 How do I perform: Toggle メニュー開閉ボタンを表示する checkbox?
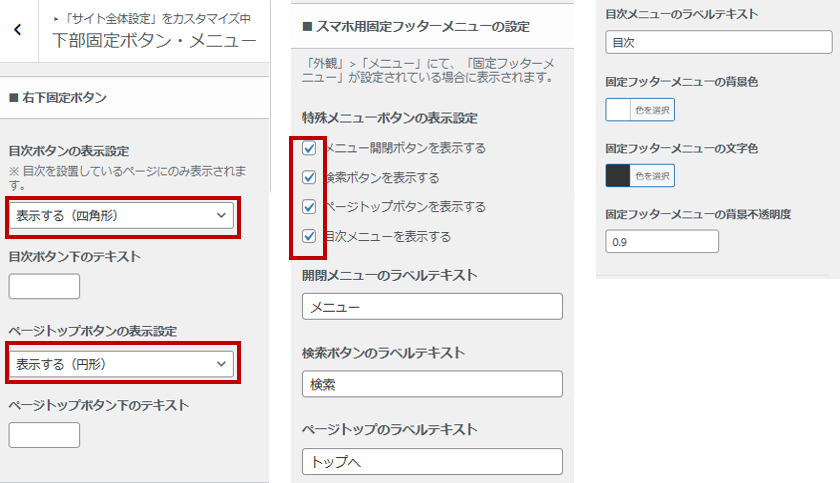pos(309,148)
